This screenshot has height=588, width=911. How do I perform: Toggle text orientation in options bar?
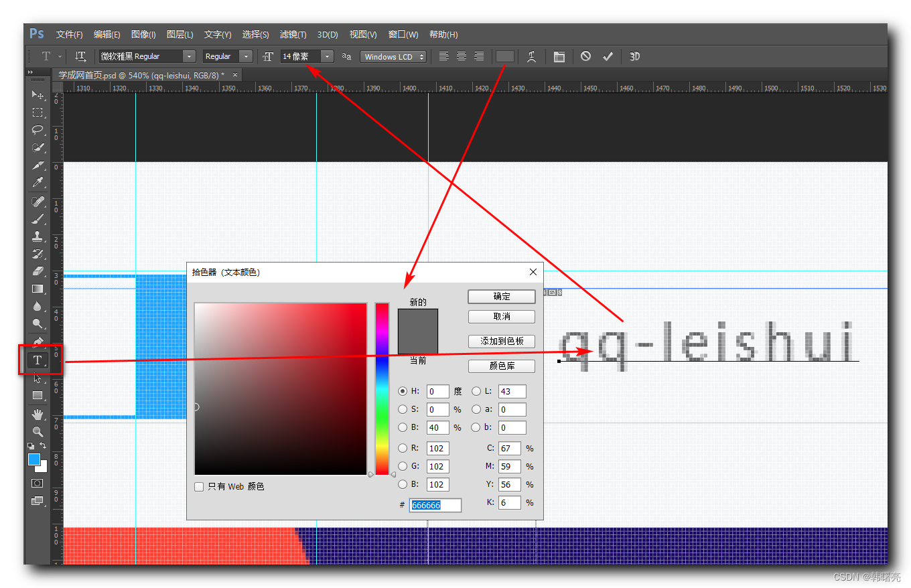[80, 57]
